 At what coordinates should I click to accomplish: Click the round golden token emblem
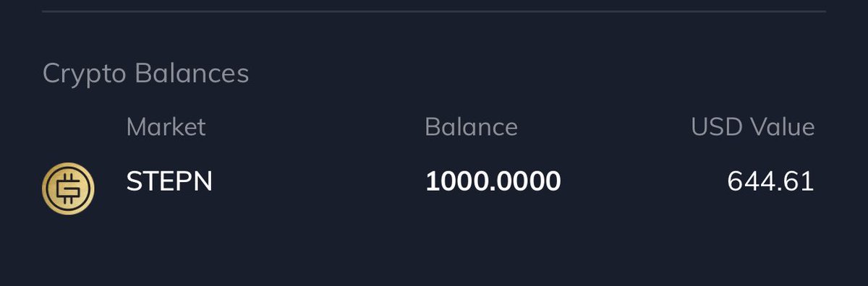coord(68,189)
